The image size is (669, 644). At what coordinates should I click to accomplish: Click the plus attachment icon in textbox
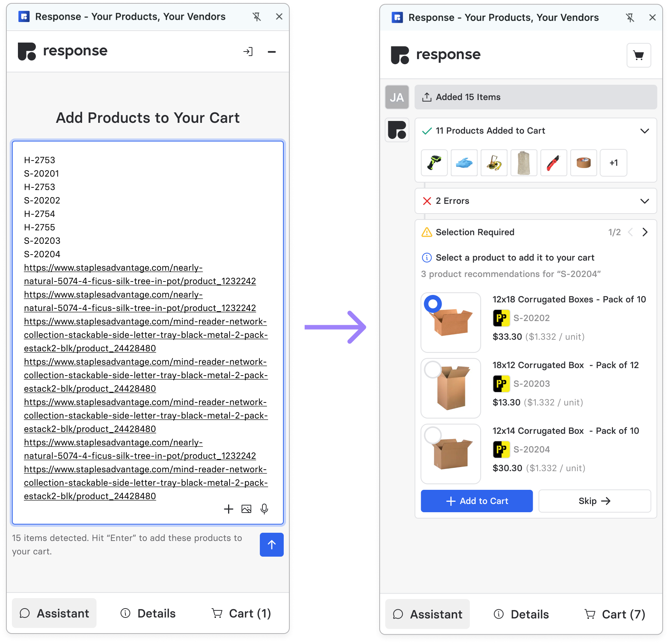228,509
